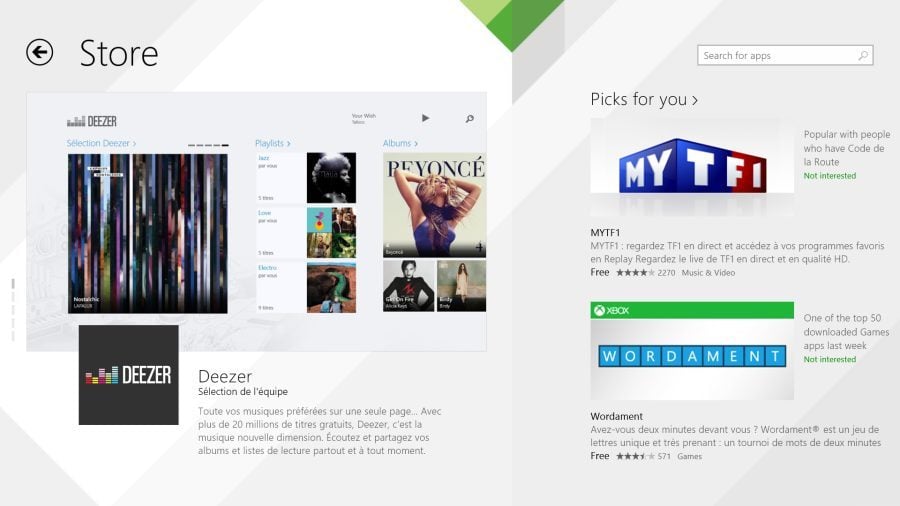900x506 pixels.
Task: Select the Love playlist collage thumbnail
Action: coord(331,232)
